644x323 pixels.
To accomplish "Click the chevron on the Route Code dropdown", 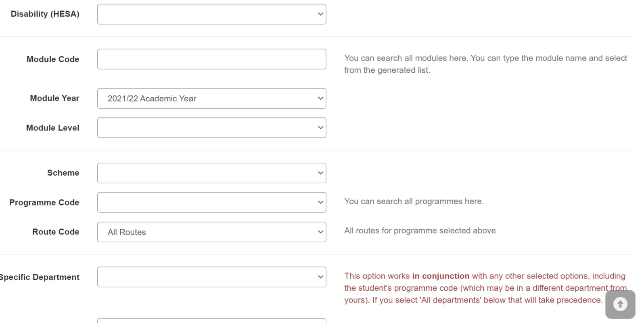I will [x=320, y=232].
